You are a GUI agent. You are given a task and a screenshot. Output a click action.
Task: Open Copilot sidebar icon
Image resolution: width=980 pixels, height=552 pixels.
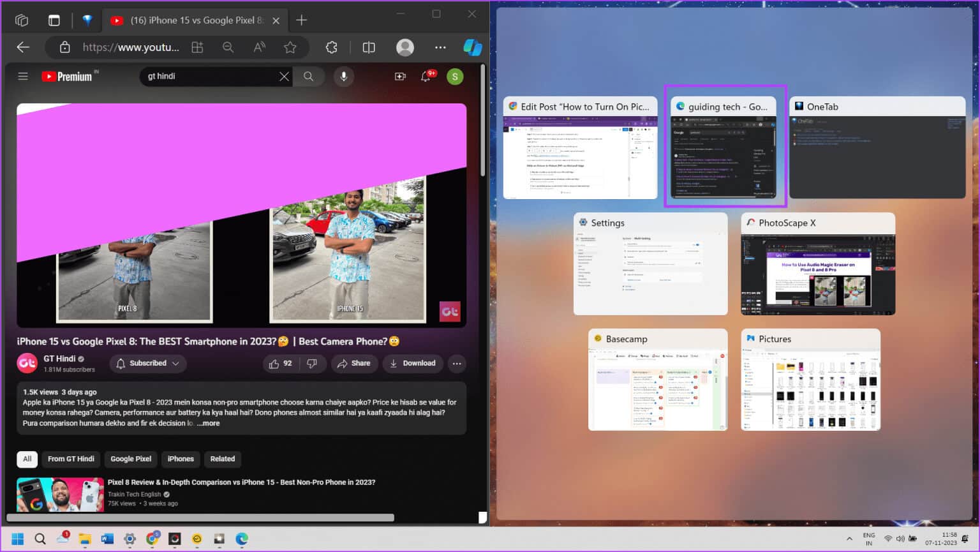[472, 47]
